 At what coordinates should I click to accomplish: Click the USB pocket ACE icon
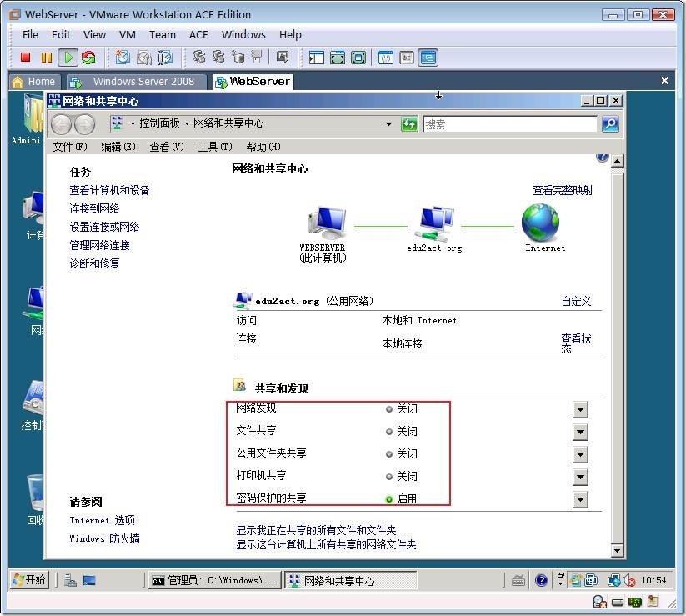257,58
